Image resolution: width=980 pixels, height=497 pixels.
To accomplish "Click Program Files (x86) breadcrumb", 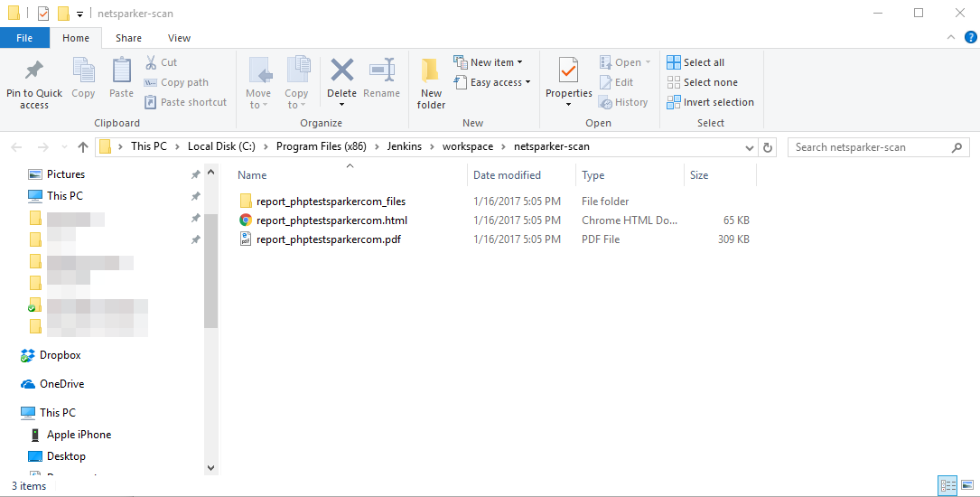I will [x=322, y=146].
